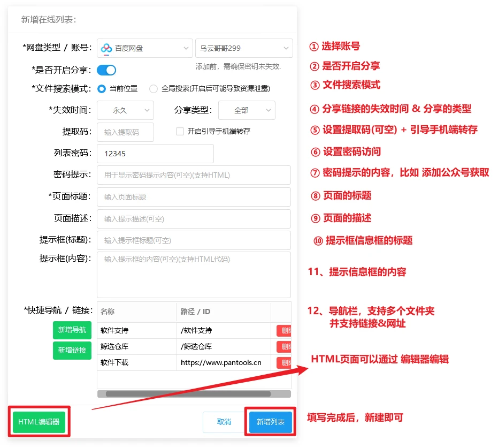Screen dimensions: 498x448
Task: Focus the 密码提示 input field
Action: pyautogui.click(x=194, y=175)
